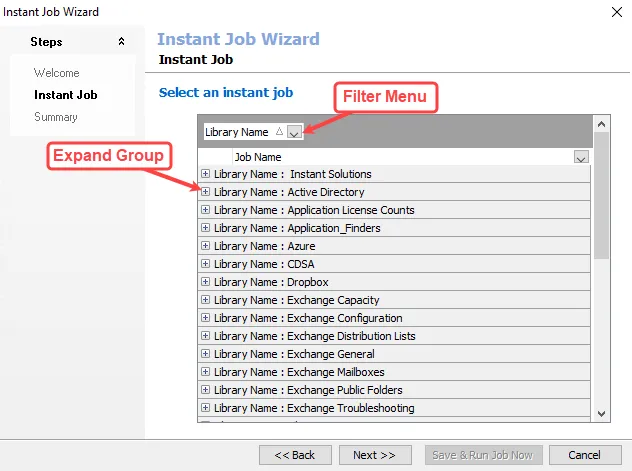Expand the Exchange General group

[206, 354]
